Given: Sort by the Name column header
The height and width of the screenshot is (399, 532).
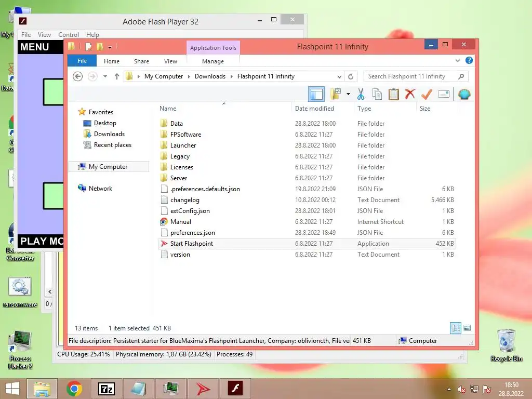Looking at the screenshot, I should (224, 109).
